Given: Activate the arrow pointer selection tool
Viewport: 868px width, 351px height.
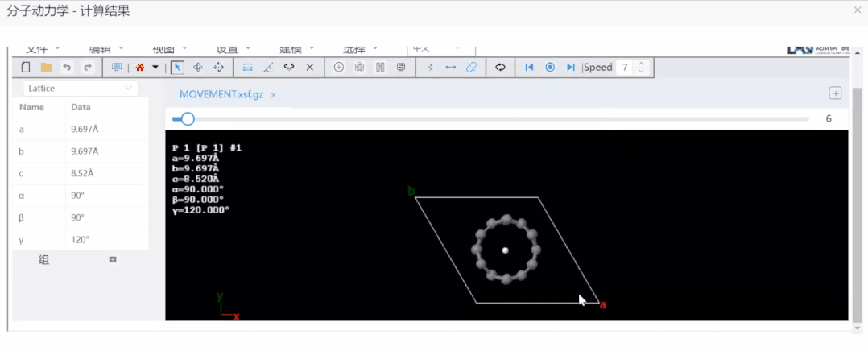Looking at the screenshot, I should (x=177, y=68).
